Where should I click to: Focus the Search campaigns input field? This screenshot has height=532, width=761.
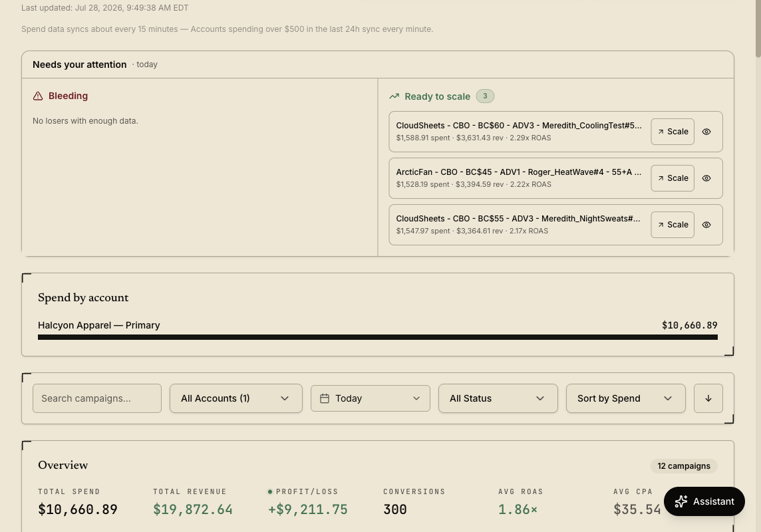[97, 398]
